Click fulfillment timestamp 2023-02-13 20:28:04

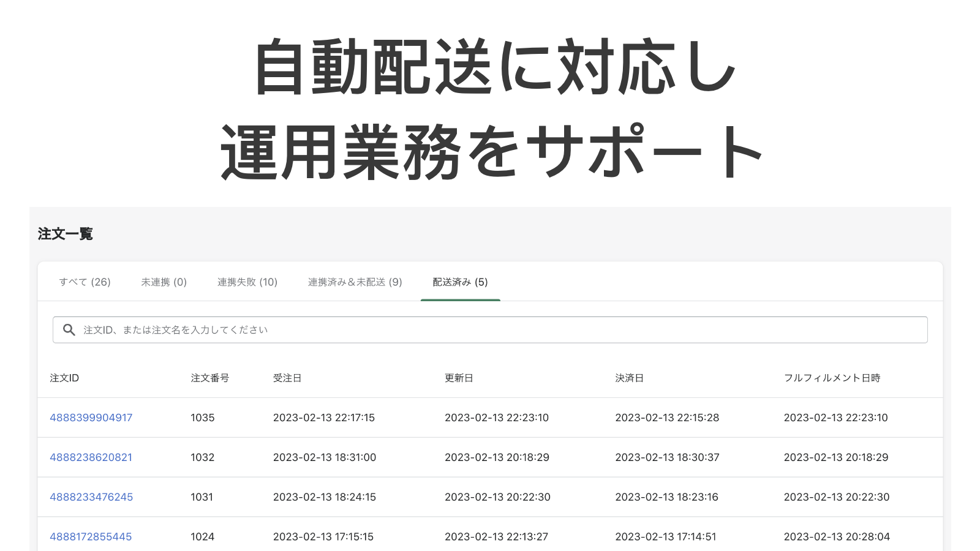click(x=836, y=536)
